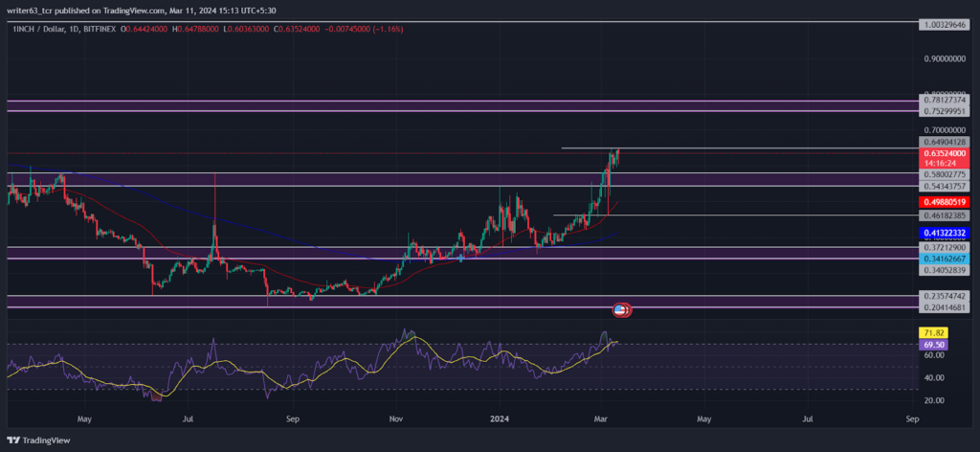The image size is (980, 452).
Task: Click the red moving average value 0.49880519
Action: click(x=945, y=203)
